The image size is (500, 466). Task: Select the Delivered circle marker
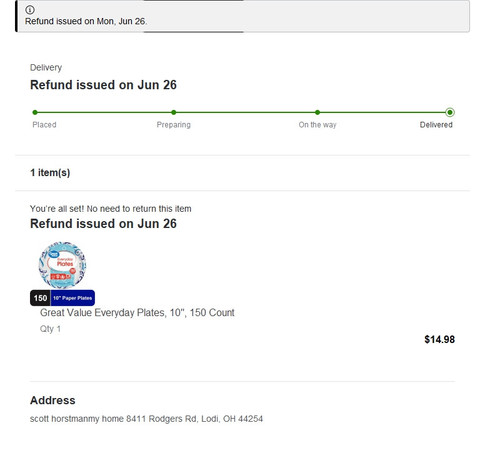(x=450, y=112)
